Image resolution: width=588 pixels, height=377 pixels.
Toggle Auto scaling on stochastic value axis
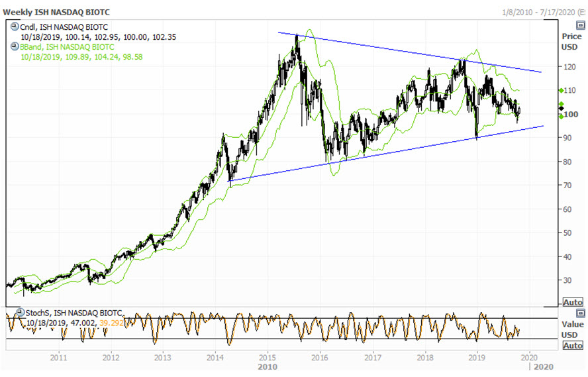573,345
